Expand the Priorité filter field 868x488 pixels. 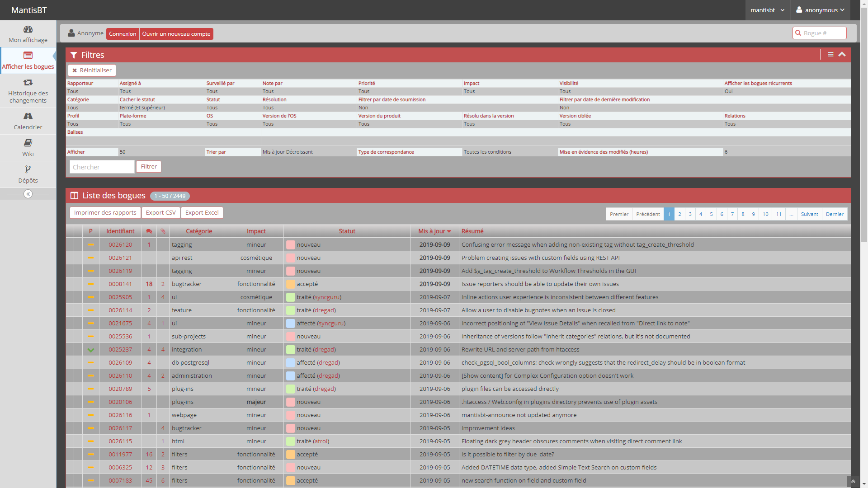click(367, 83)
